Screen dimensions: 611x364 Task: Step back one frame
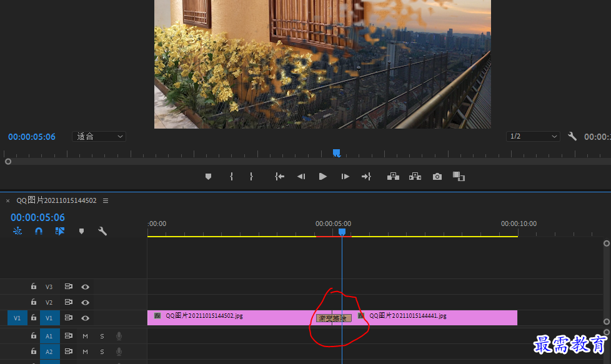(301, 177)
